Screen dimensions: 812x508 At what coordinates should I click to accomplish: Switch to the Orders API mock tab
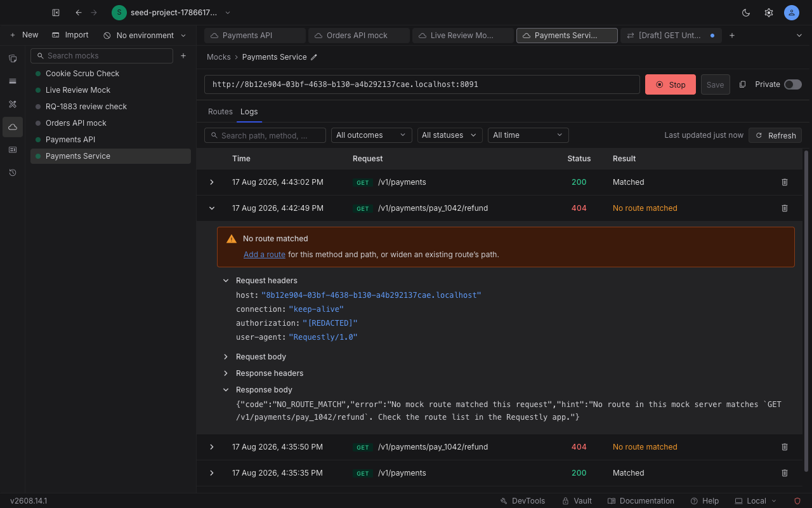[x=359, y=36]
